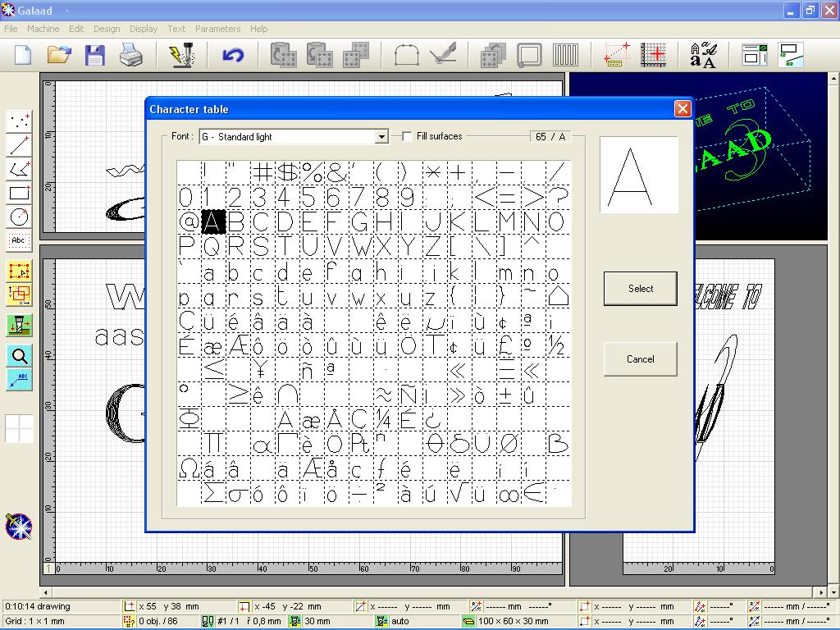Expand the Font dropdown list
This screenshot has width=840, height=630.
(x=381, y=137)
